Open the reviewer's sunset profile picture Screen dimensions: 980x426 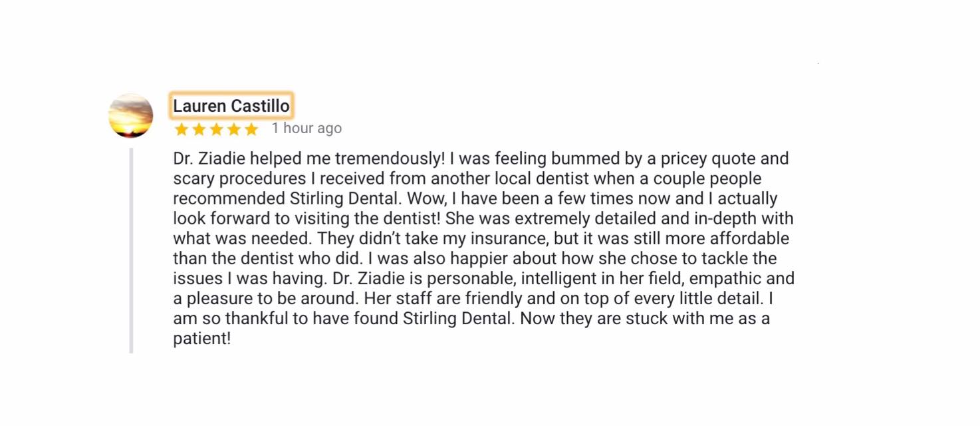point(131,116)
